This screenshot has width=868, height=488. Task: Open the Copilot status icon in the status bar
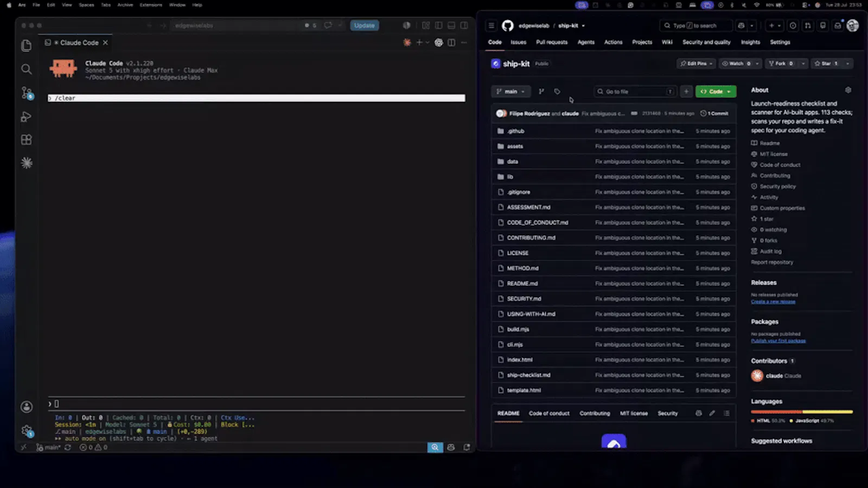pos(451,447)
